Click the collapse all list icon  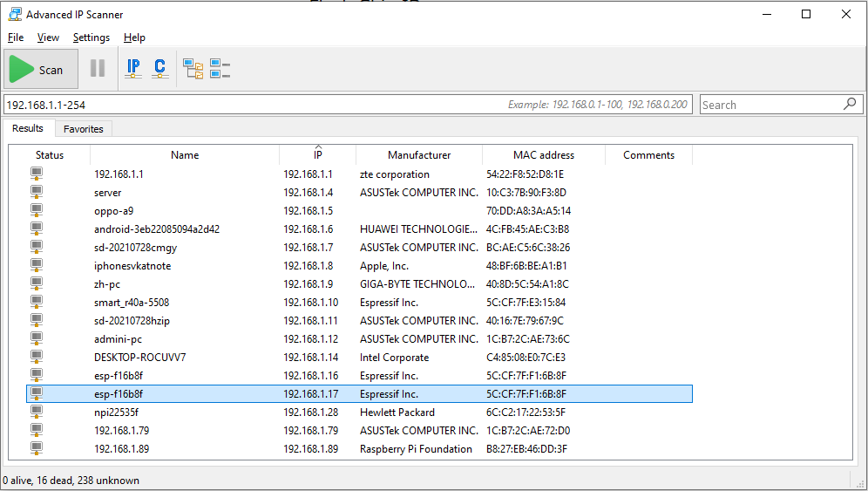tap(220, 69)
